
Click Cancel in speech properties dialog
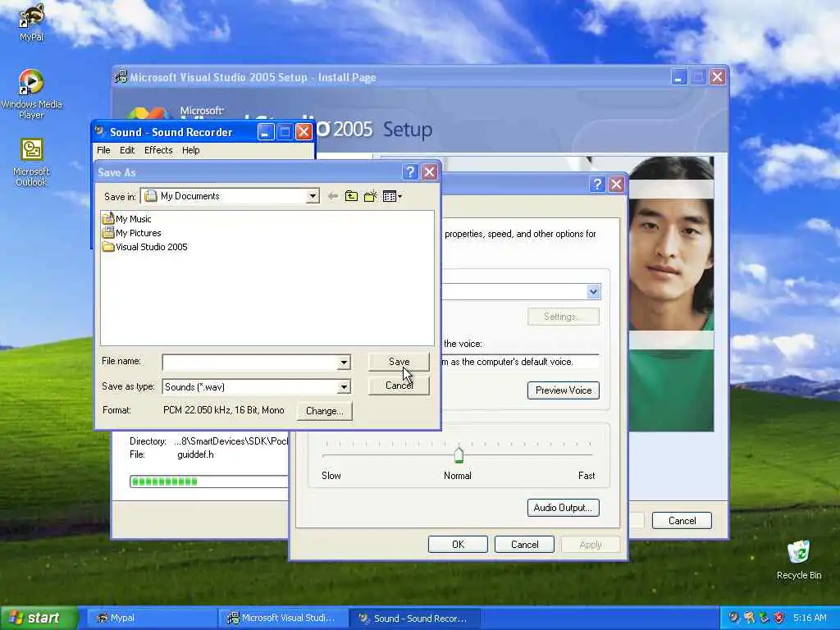[524, 545]
